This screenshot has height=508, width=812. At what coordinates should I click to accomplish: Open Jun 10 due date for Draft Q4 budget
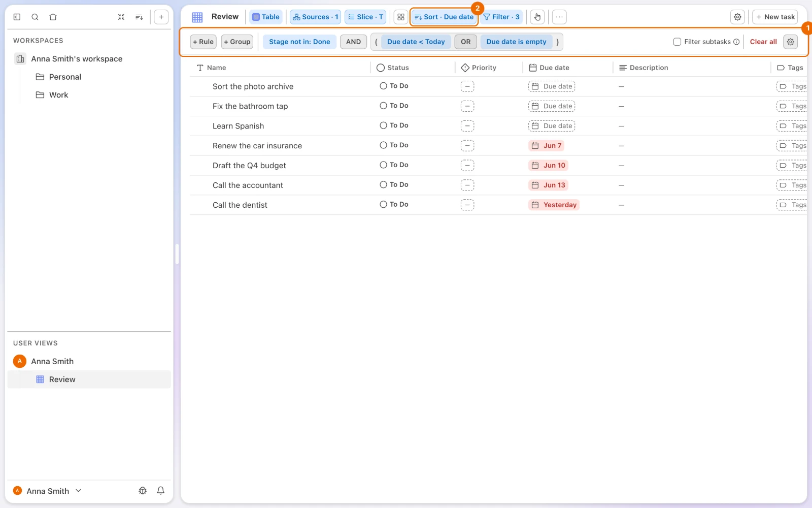pos(548,166)
